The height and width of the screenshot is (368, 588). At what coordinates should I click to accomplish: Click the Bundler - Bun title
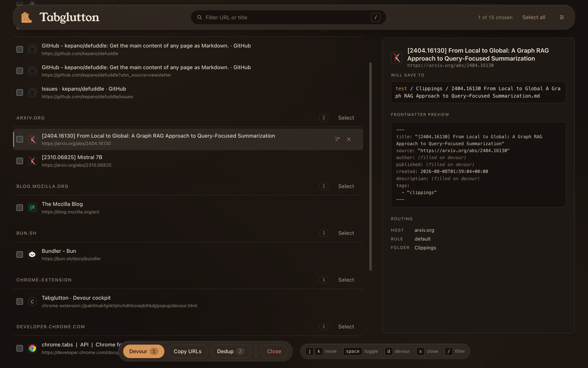[59, 251]
